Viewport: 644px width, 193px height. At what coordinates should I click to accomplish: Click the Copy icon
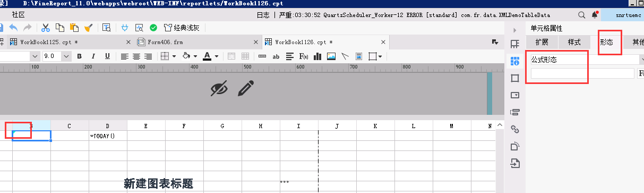(x=60, y=27)
